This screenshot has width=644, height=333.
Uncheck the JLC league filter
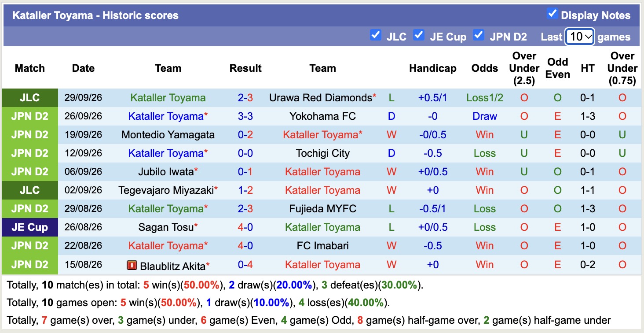375,35
